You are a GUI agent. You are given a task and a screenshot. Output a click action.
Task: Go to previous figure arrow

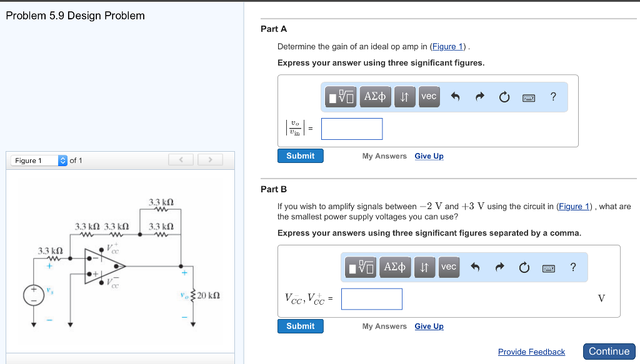[181, 160]
